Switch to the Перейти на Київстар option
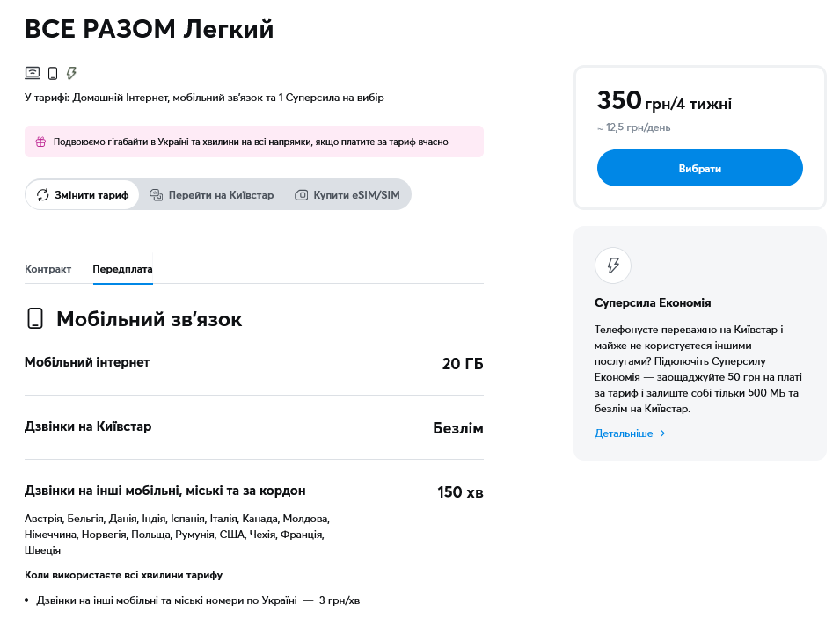 point(221,195)
